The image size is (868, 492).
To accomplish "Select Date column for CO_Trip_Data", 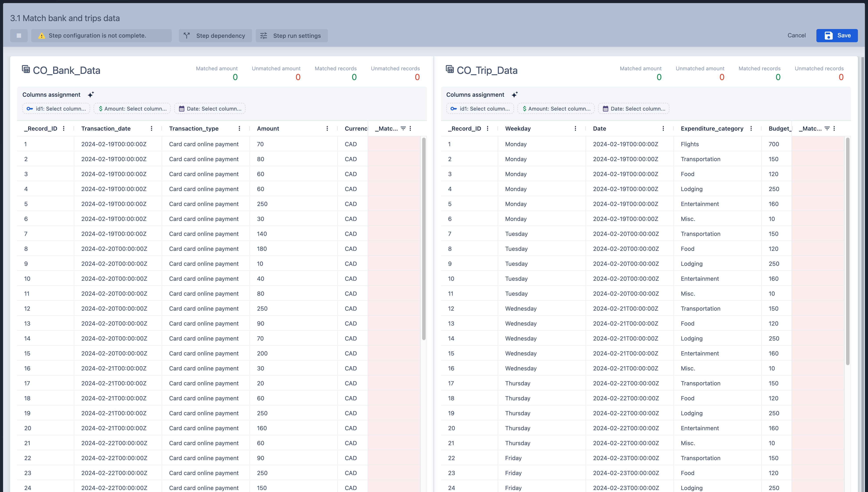I will coord(634,108).
